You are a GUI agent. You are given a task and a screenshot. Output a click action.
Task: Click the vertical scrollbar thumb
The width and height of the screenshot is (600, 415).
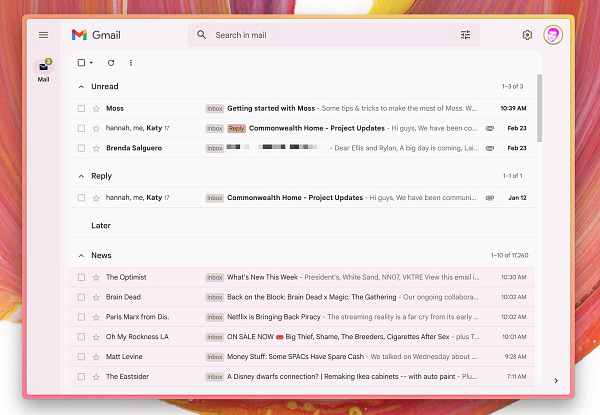click(x=540, y=108)
